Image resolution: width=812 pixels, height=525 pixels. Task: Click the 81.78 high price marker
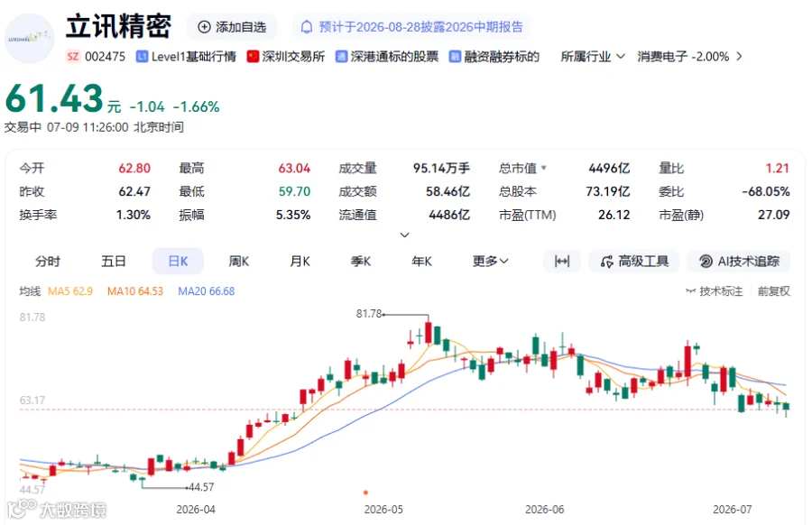click(x=369, y=314)
